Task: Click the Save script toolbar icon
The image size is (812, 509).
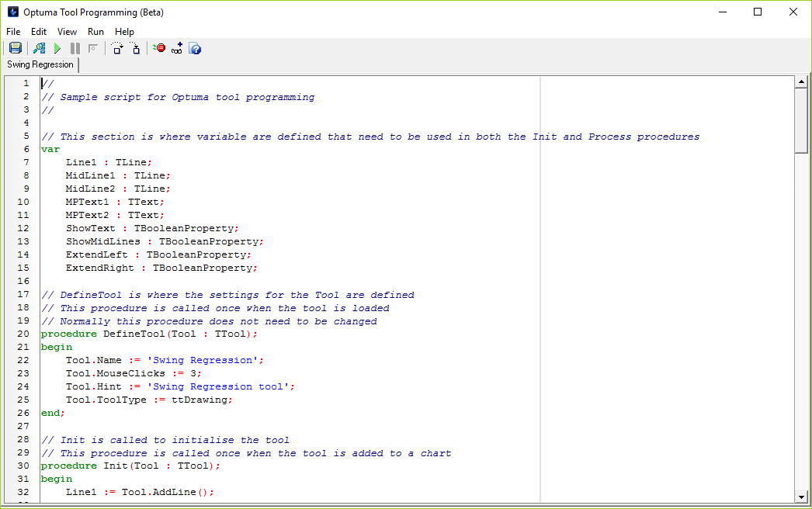Action: click(16, 48)
